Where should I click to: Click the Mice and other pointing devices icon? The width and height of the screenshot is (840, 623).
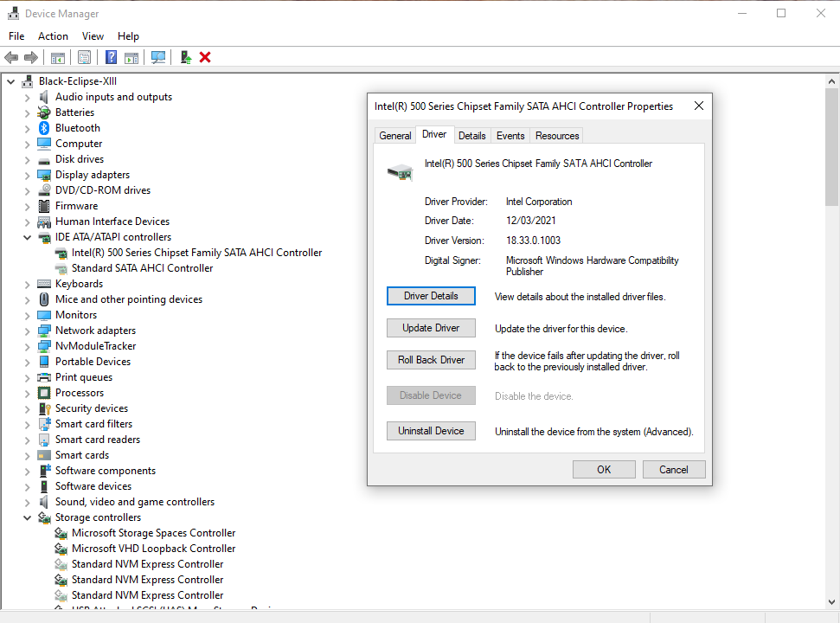(44, 299)
